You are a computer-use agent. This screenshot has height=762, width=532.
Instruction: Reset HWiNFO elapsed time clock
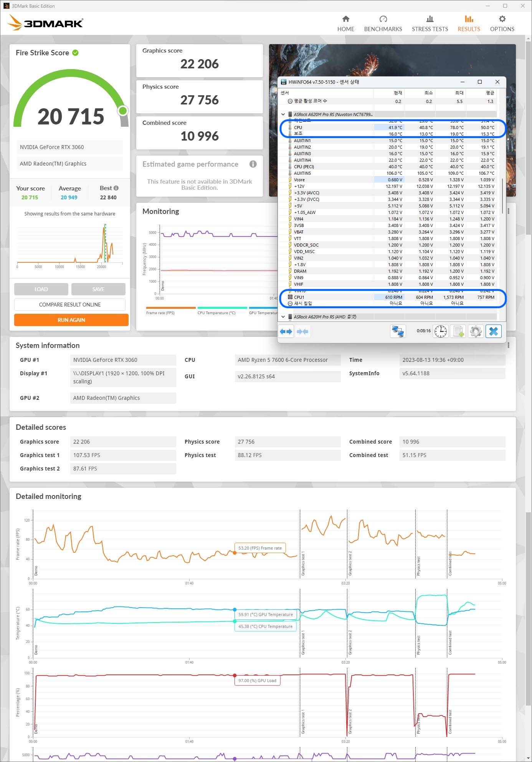440,331
